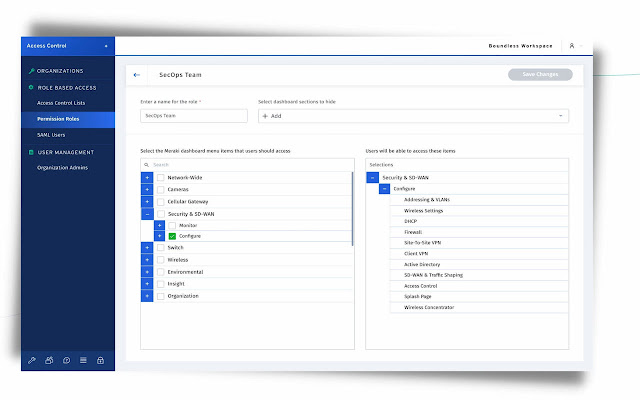Screen dimensions: 640x400
Task: Click the magnifier search icon in menu items
Action: [x=147, y=165]
